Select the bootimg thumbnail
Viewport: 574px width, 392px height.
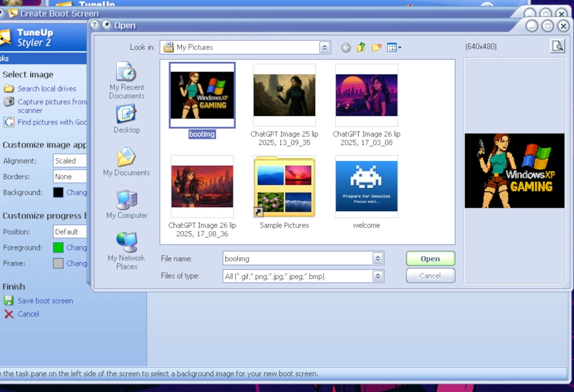202,95
